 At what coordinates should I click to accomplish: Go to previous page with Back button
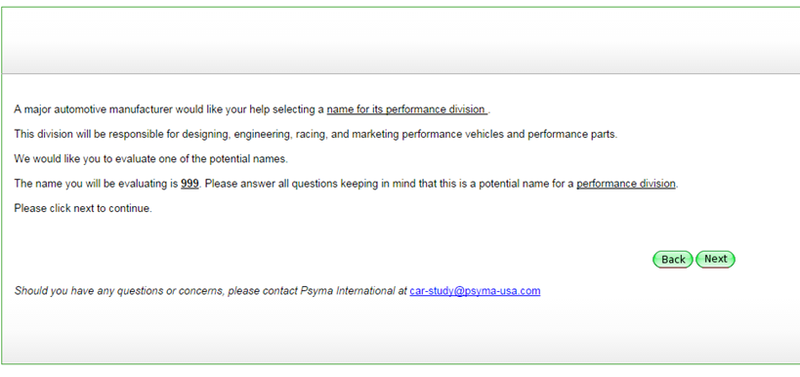click(x=673, y=259)
